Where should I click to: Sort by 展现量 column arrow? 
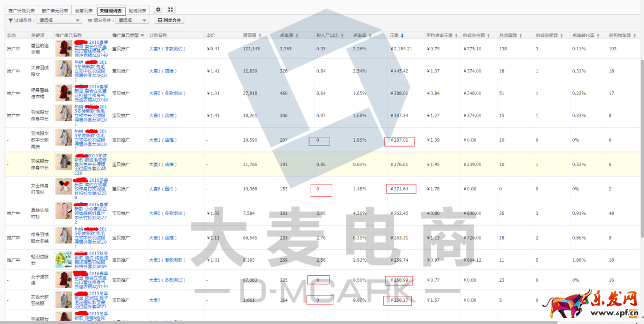click(x=260, y=36)
